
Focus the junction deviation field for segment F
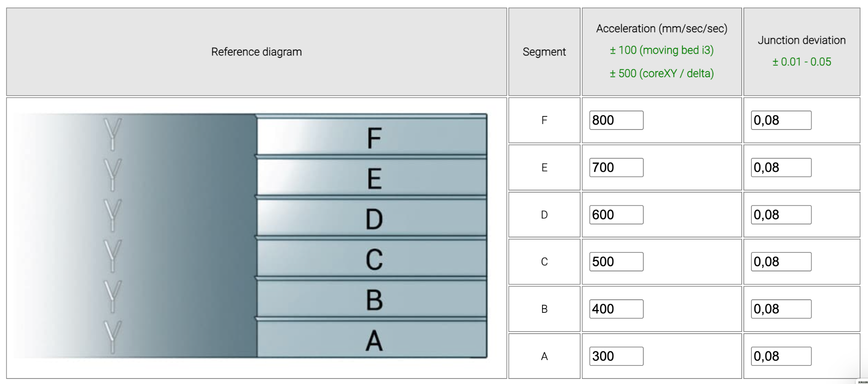(781, 120)
